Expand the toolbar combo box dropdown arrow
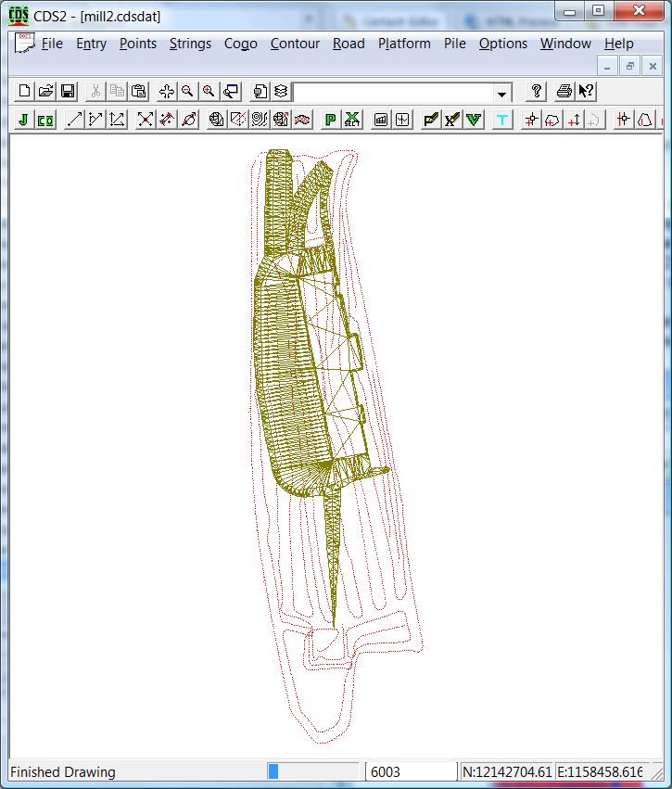The image size is (672, 789). click(502, 93)
